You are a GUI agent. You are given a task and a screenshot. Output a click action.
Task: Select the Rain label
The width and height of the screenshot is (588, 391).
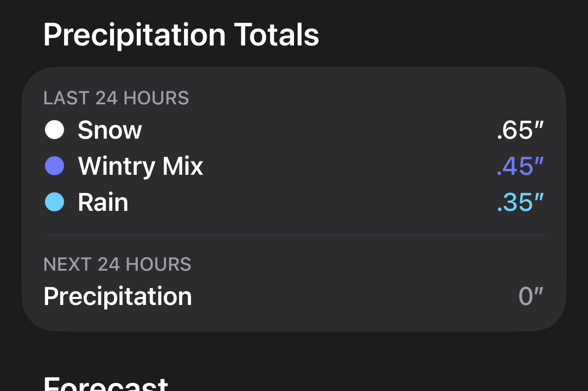tap(103, 202)
